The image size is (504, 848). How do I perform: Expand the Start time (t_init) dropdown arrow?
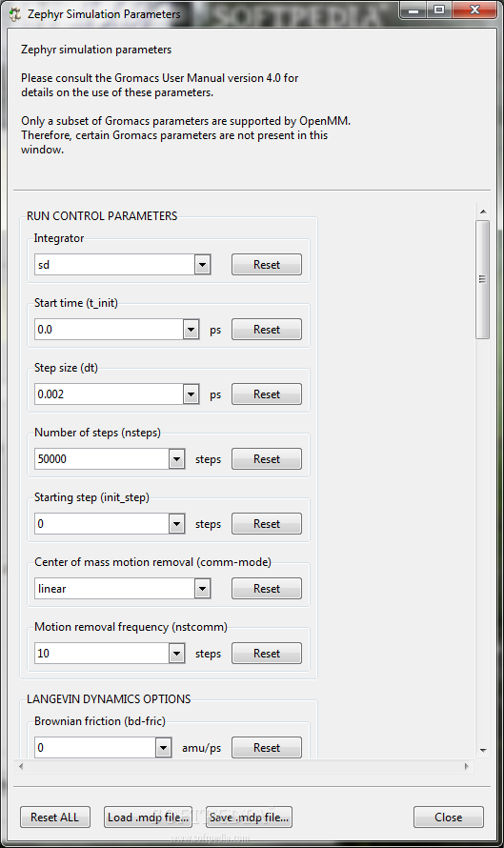191,330
